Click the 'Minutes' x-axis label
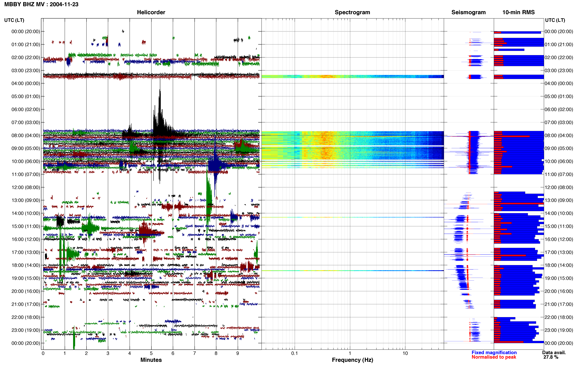588x368 pixels. pyautogui.click(x=151, y=360)
